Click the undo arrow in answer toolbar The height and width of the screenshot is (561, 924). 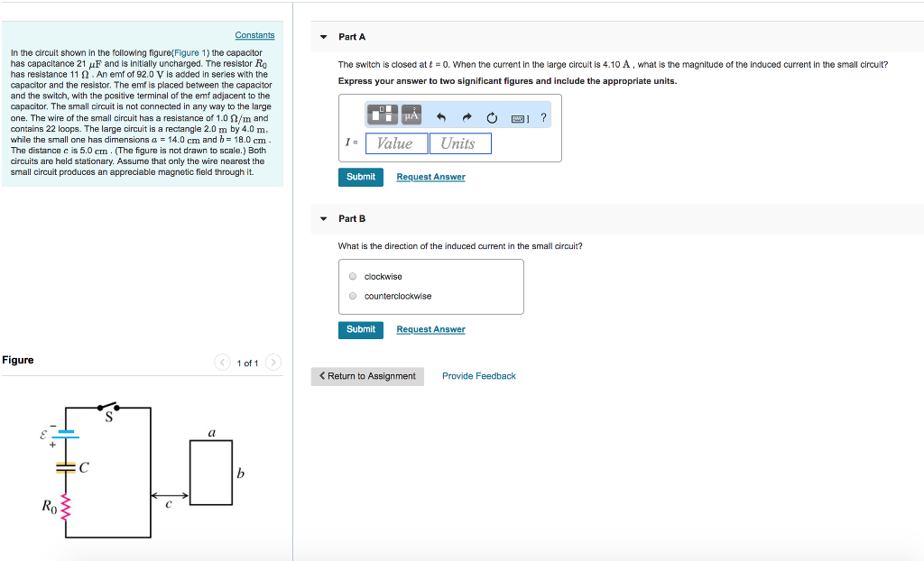441,115
